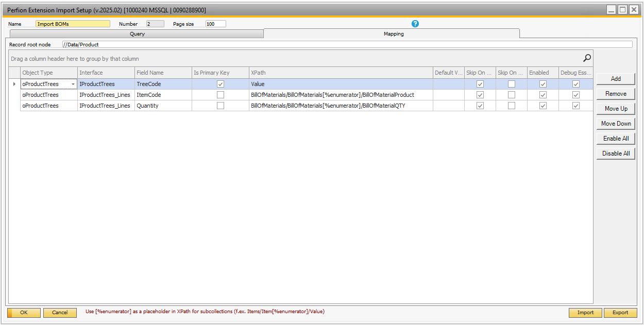Toggle Enabled checkbox for Quantity row

coord(543,106)
